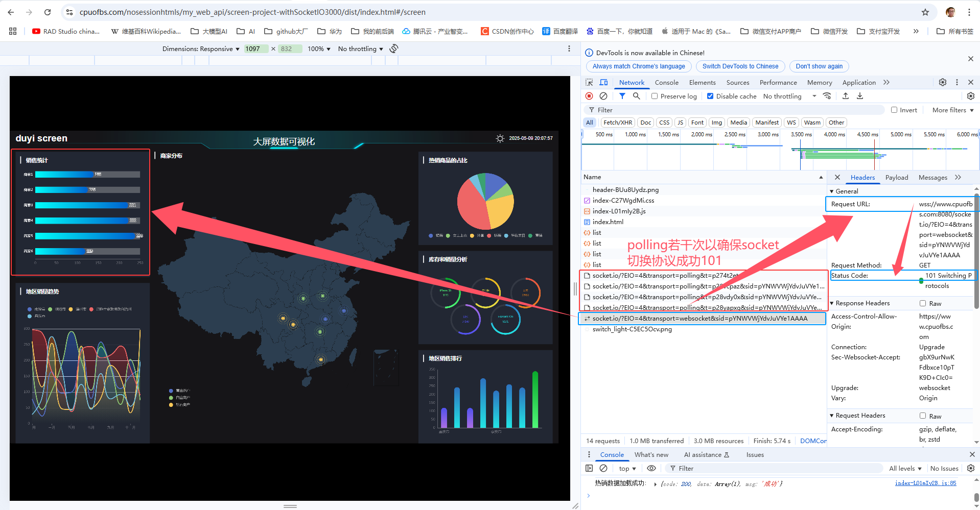Check Raw for Request Headers
This screenshot has height=510, width=980.
tap(923, 416)
